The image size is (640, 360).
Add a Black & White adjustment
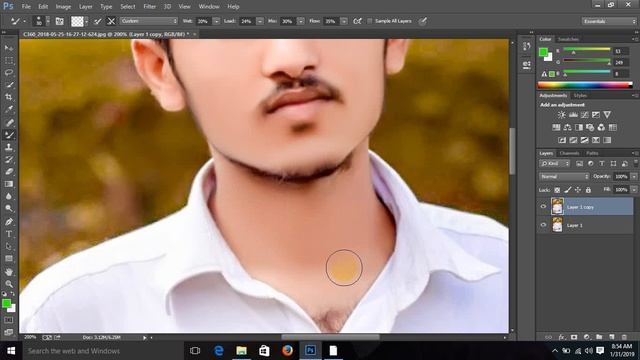(579, 127)
